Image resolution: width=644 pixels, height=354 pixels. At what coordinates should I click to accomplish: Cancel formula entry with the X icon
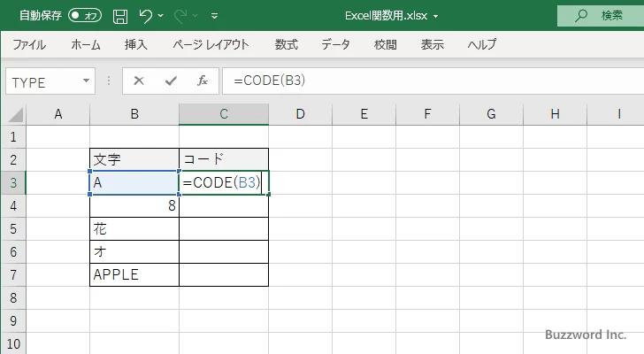click(x=139, y=81)
